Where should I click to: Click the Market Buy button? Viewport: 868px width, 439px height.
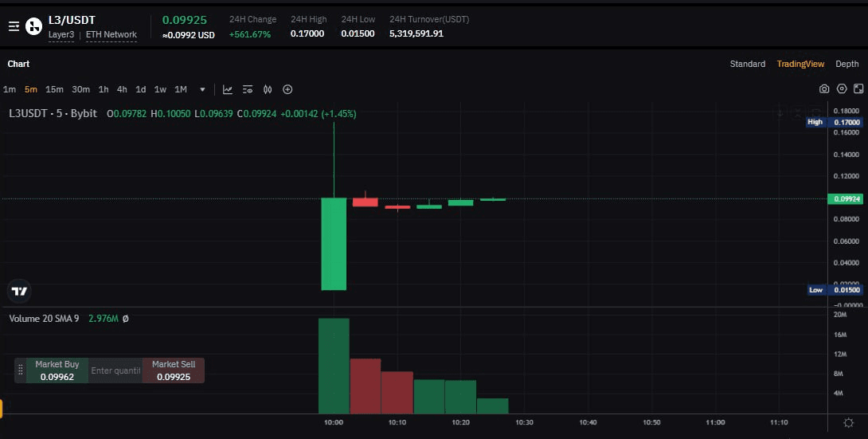tap(57, 370)
